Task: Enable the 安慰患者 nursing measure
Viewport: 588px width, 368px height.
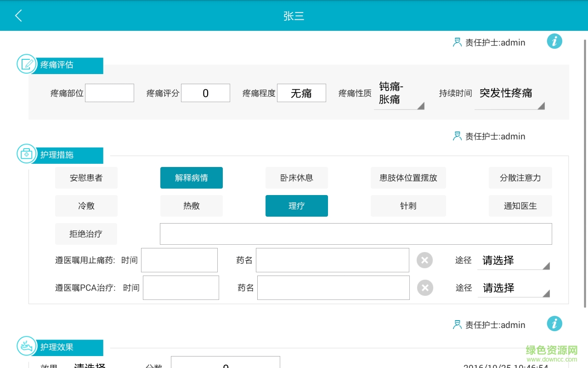Action: click(86, 178)
